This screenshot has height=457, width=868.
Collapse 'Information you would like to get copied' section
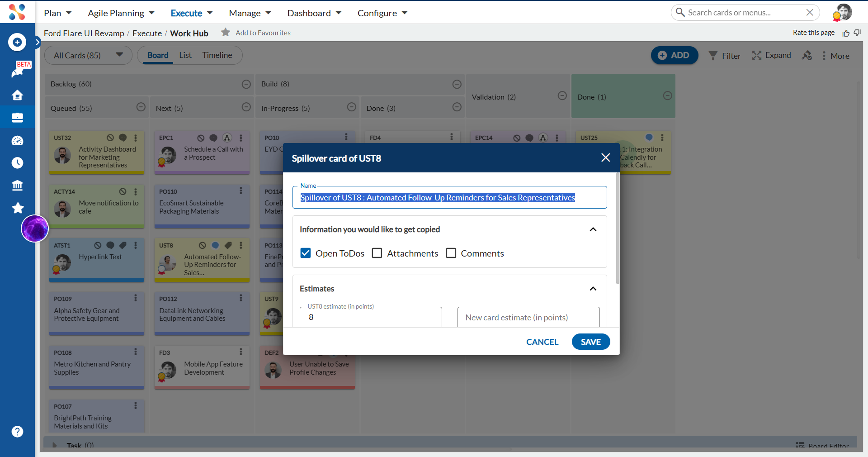593,229
